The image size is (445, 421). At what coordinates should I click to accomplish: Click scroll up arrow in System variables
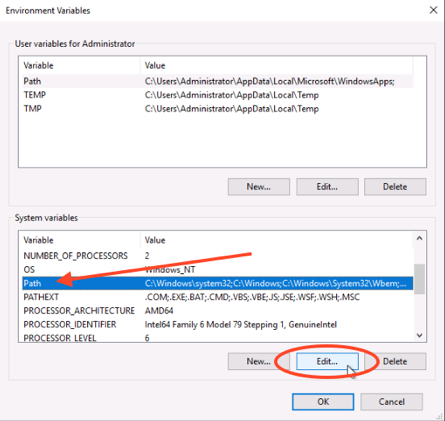(x=419, y=238)
